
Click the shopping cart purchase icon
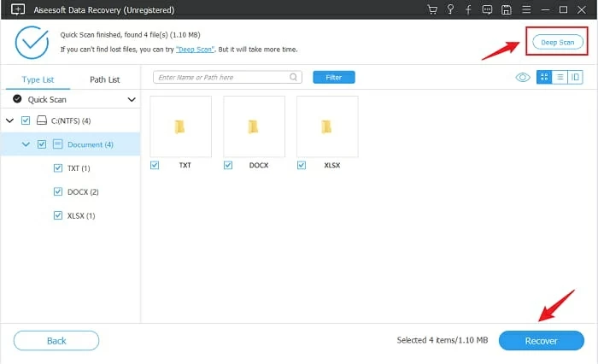tap(431, 9)
